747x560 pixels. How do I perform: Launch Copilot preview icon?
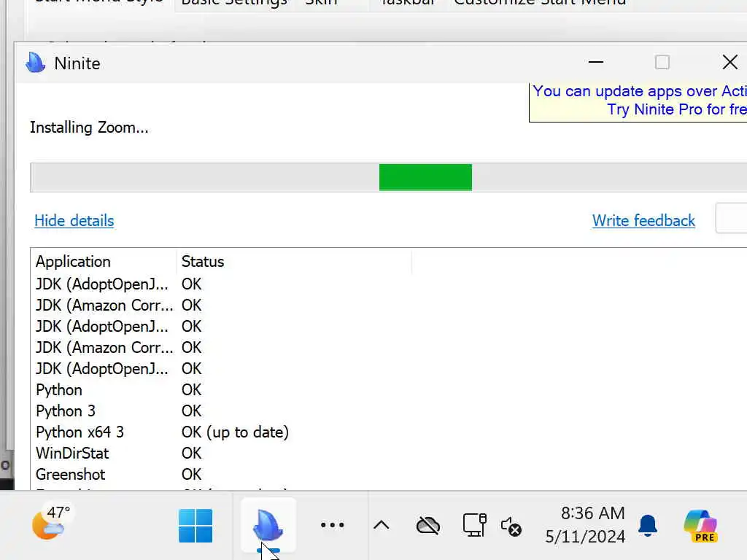[x=700, y=526]
